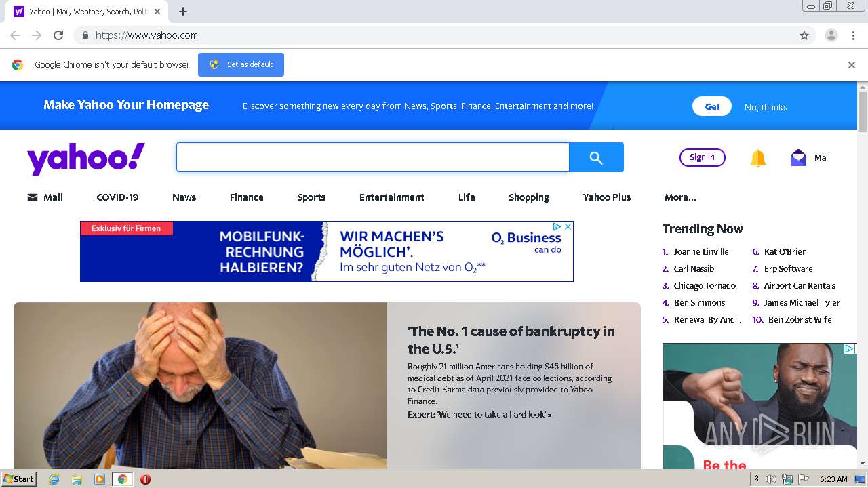Viewport: 868px width, 488px height.
Task: Open a new tab with plus icon
Action: [183, 12]
